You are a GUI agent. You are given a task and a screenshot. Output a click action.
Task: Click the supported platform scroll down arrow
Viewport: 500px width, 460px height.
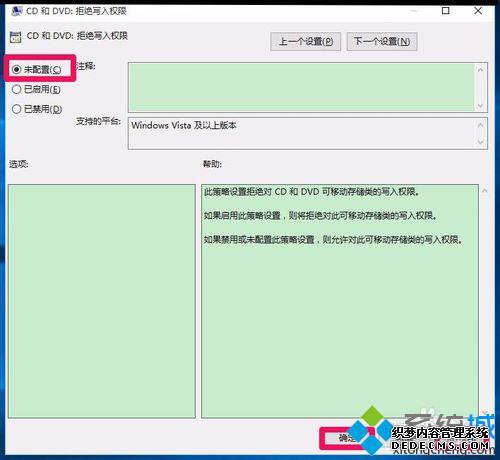coord(480,142)
